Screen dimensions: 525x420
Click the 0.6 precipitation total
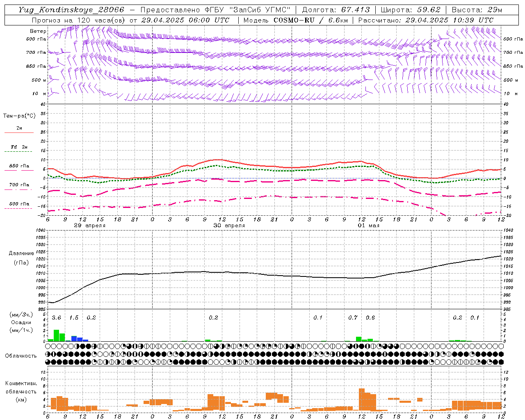tap(370, 318)
